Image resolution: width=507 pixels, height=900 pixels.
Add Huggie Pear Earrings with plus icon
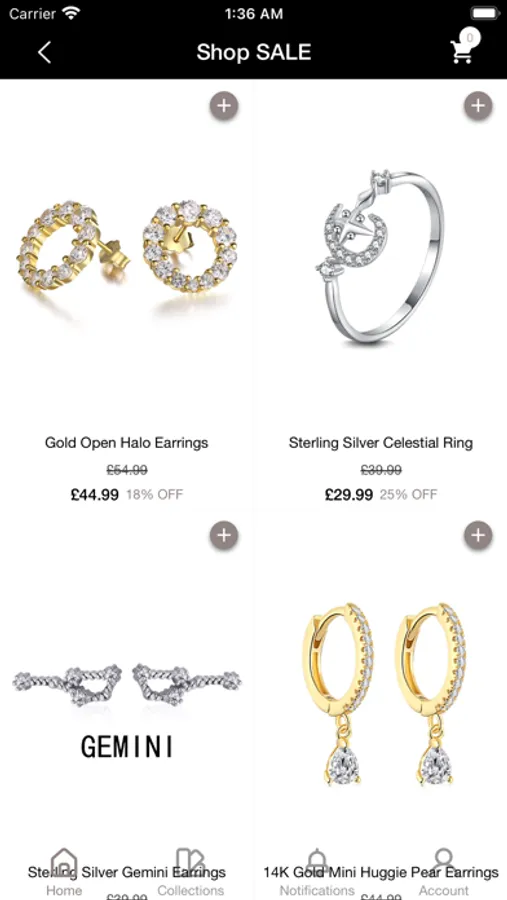point(478,536)
